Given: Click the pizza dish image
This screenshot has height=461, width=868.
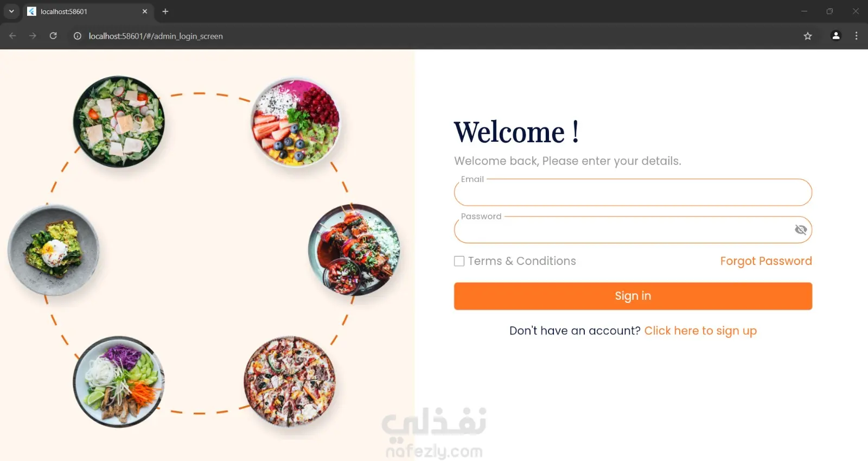Looking at the screenshot, I should click(290, 381).
